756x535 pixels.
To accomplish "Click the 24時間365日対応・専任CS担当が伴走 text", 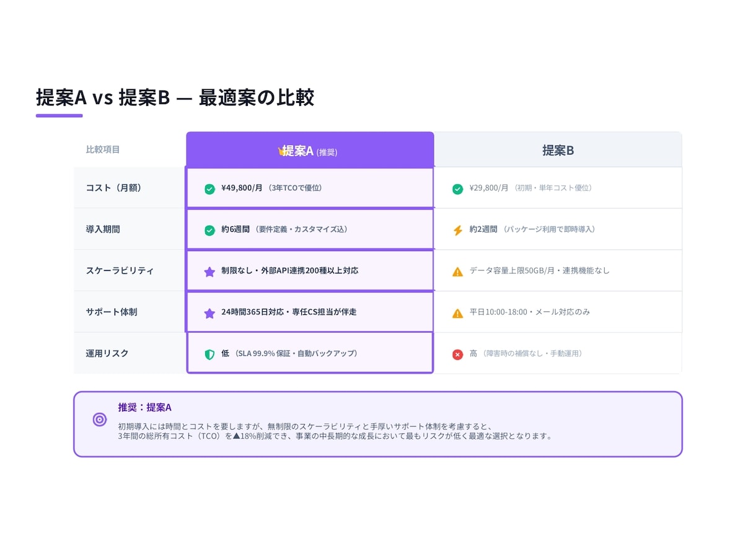I will tap(289, 312).
